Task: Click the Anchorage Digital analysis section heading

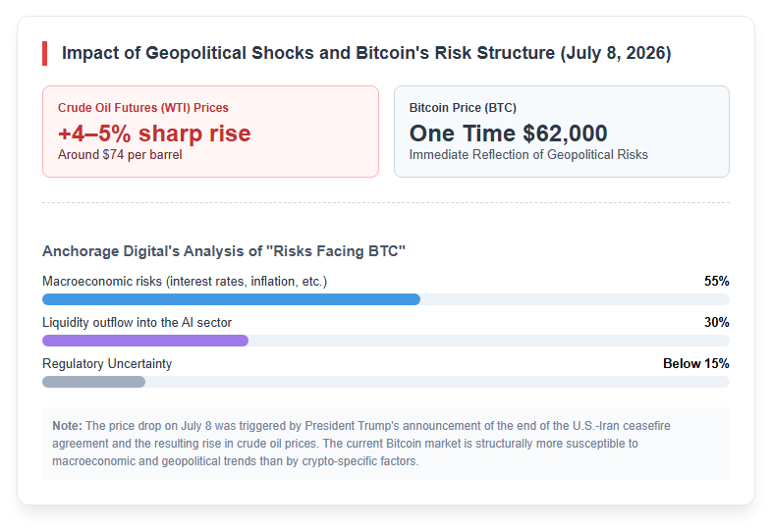Action: pyautogui.click(x=224, y=251)
